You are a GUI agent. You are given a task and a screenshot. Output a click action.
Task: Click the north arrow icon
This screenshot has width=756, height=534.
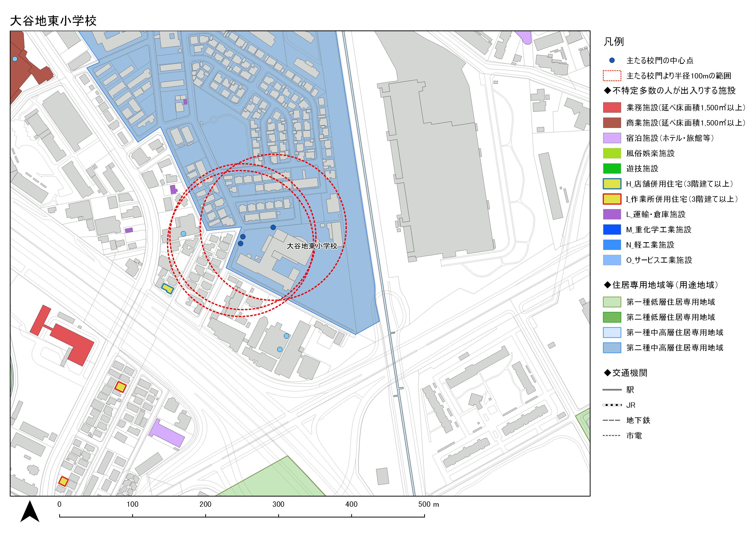click(30, 511)
